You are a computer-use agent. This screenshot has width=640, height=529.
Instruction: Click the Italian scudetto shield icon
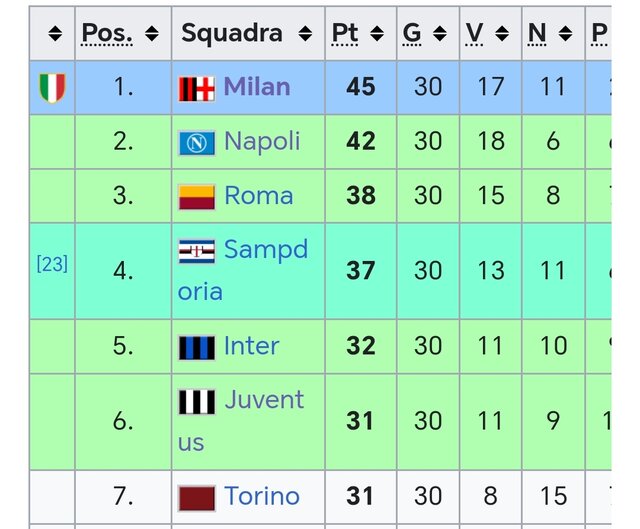52,88
